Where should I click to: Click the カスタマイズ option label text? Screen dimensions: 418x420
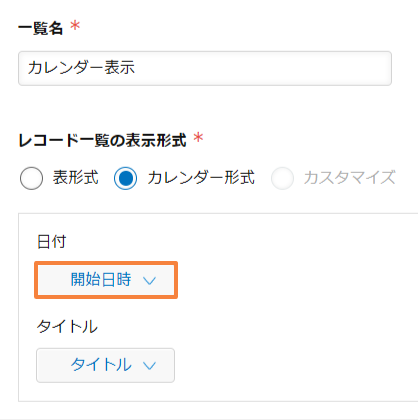point(350,177)
